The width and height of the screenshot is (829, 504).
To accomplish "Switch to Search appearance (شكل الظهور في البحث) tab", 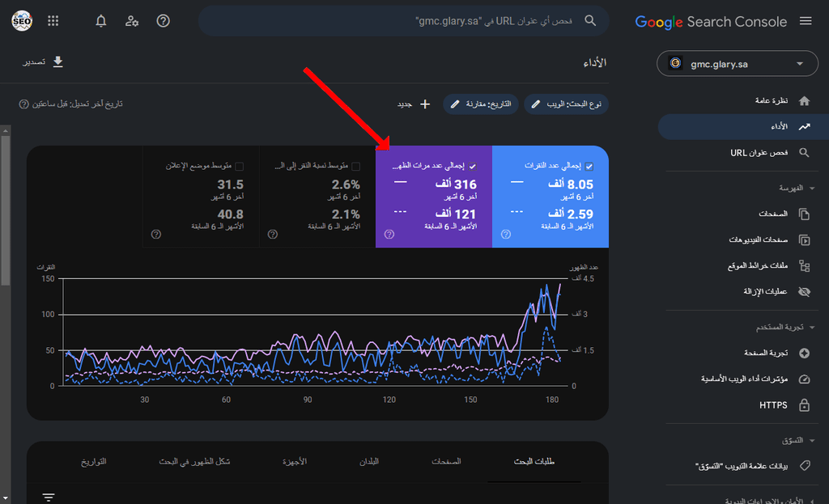I will [x=194, y=462].
